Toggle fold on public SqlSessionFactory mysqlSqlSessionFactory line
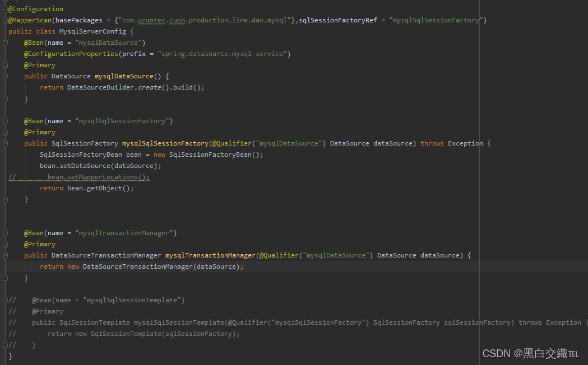The image size is (588, 365). pos(5,143)
